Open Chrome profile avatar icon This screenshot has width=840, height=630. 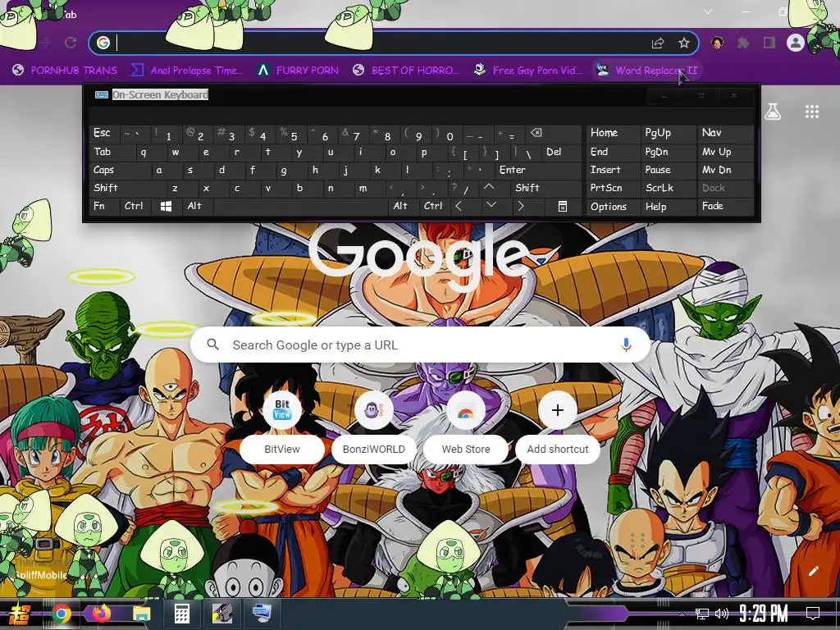coord(796,43)
